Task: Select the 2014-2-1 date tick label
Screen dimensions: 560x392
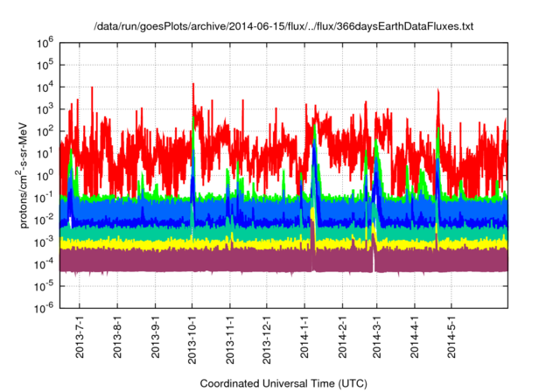Action: click(x=342, y=337)
